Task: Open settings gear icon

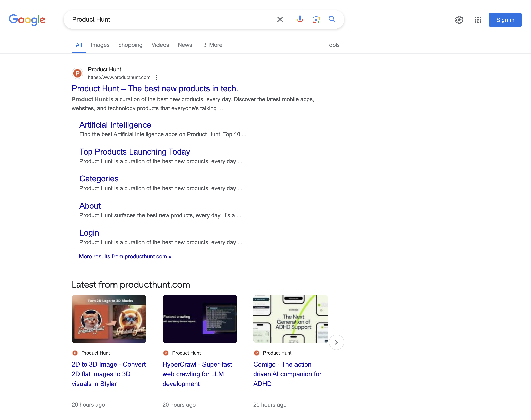Action: point(459,20)
